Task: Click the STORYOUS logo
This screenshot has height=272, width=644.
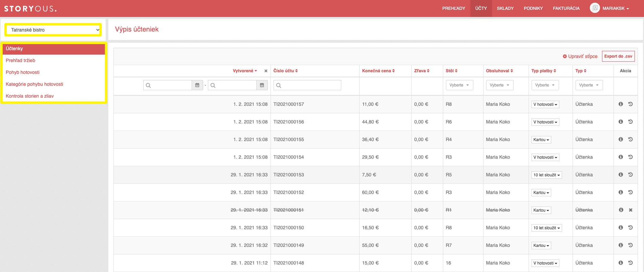Action: 30,9
